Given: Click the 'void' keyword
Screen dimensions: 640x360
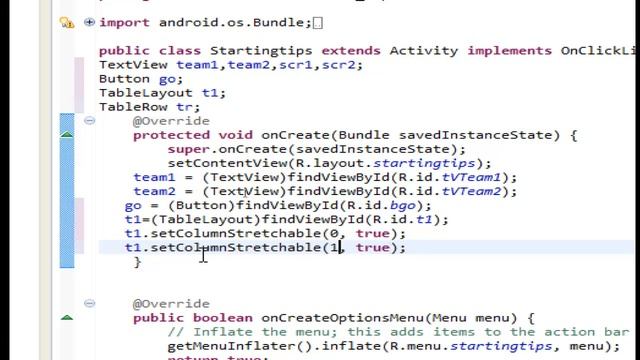Looking at the screenshot, I should pos(236,135).
